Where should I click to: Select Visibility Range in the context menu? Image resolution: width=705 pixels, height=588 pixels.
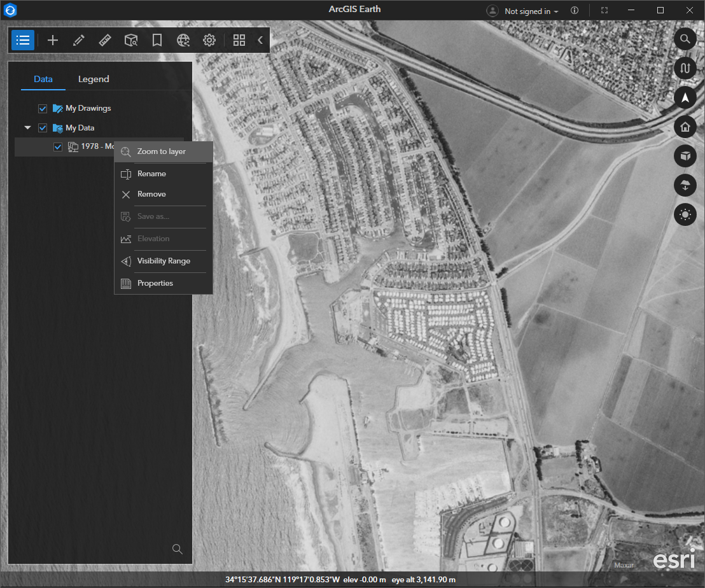pyautogui.click(x=162, y=261)
